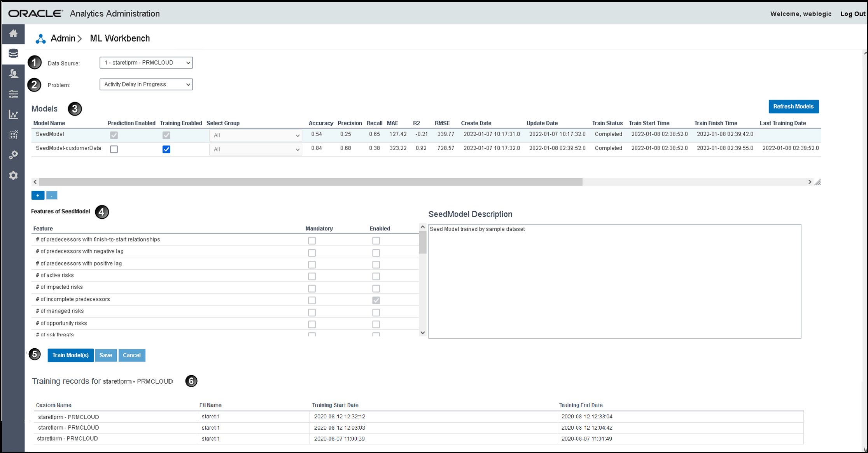Click the ML Workbench breadcrumb title
868x453 pixels.
click(120, 39)
